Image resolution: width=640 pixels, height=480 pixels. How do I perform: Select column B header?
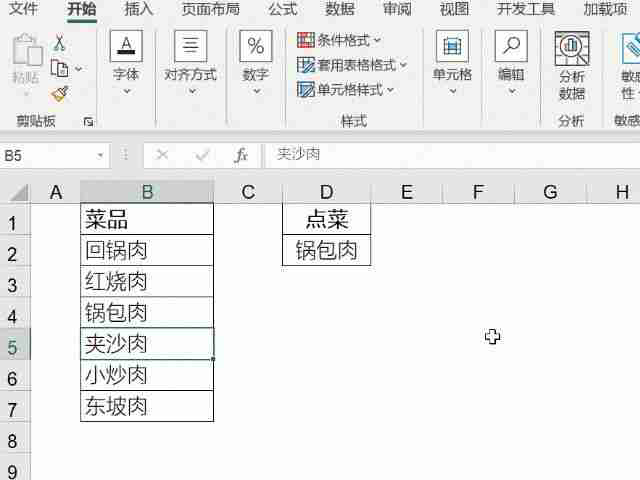click(x=147, y=192)
